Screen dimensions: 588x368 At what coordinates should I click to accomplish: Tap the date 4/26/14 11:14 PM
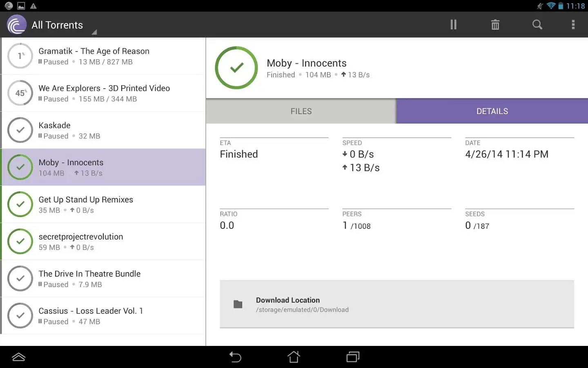[507, 154]
